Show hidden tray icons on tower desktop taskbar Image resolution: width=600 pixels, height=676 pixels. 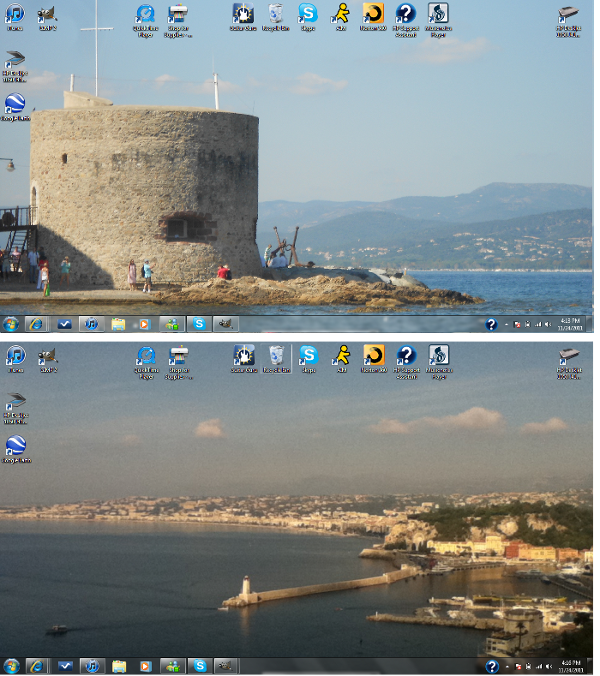coord(506,325)
